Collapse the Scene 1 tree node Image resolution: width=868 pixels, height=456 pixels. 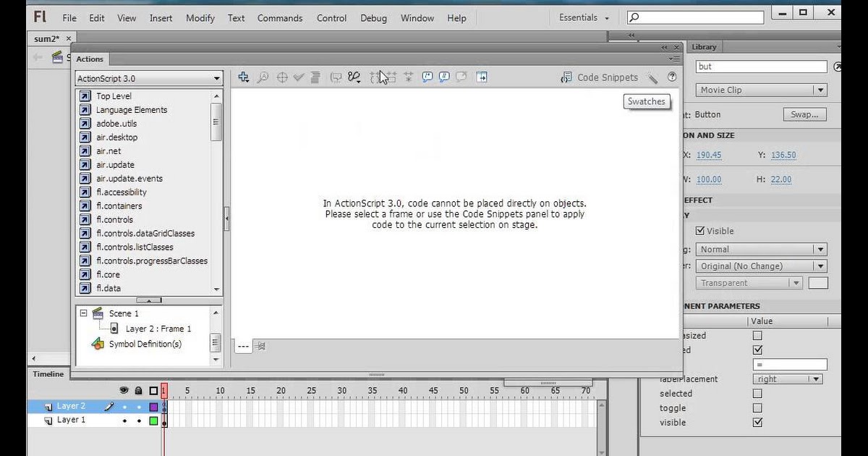click(x=83, y=313)
